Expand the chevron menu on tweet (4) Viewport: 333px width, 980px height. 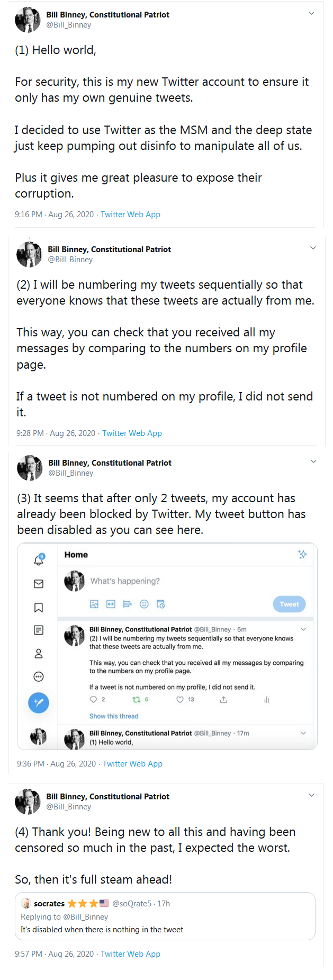pyautogui.click(x=311, y=795)
